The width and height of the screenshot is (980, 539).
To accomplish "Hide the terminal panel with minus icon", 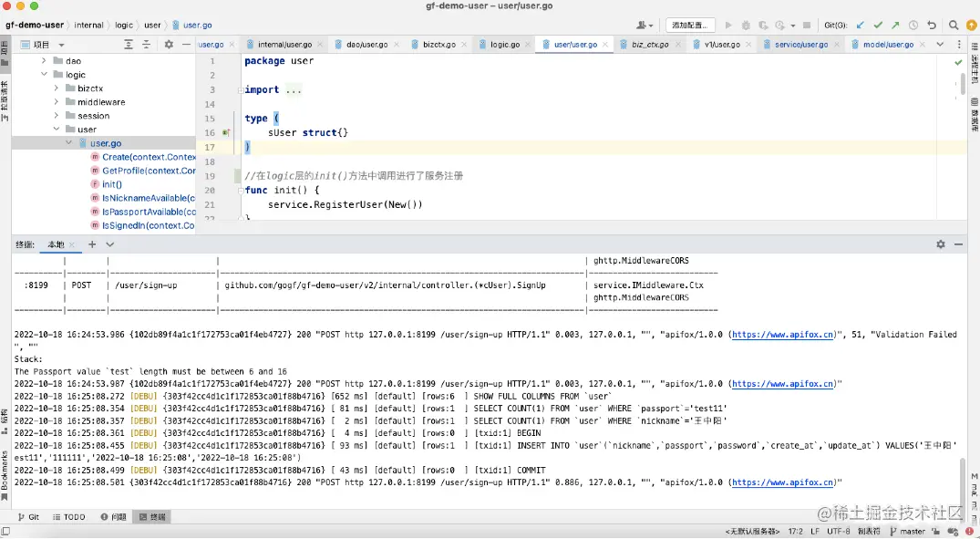I will [958, 244].
